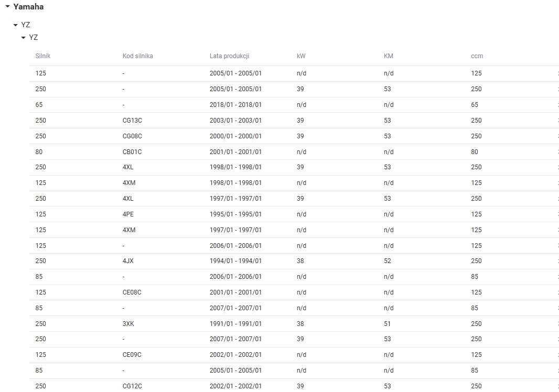The width and height of the screenshot is (559, 392).
Task: Collapse the inner YZ arrow above the table
Action: coord(23,37)
